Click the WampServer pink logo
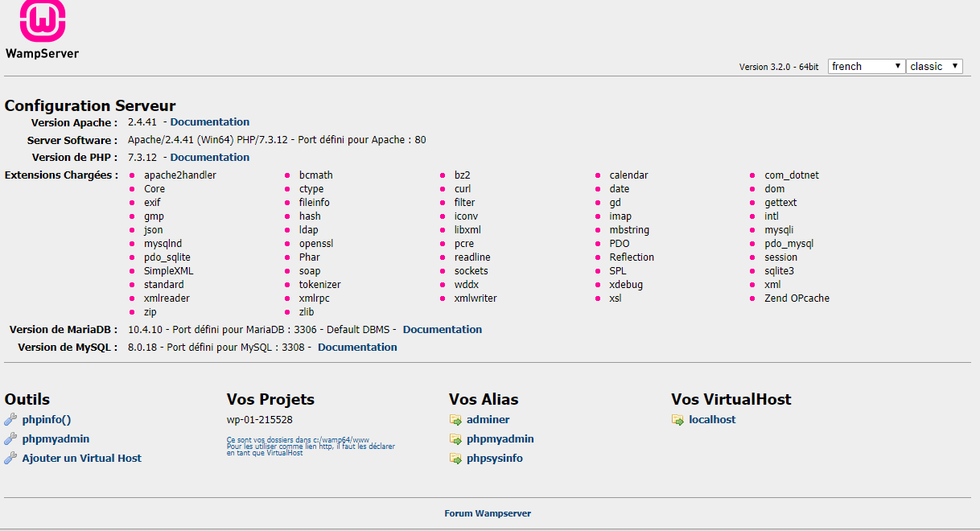 [43, 21]
